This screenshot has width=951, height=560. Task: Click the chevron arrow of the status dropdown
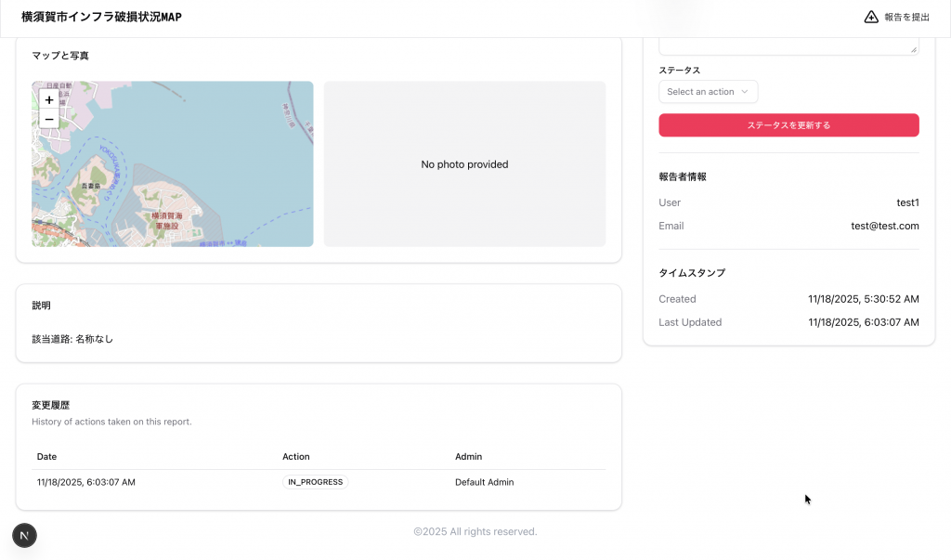click(745, 92)
